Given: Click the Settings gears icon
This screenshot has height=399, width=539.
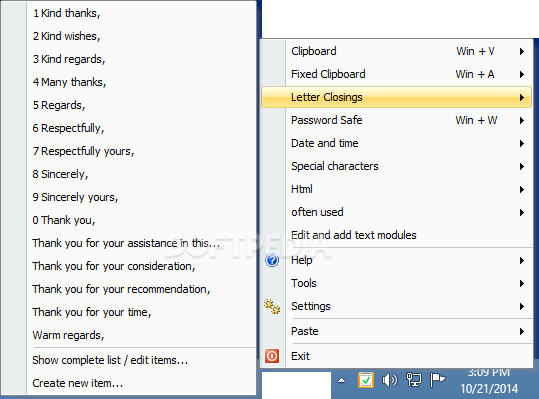Looking at the screenshot, I should point(272,306).
